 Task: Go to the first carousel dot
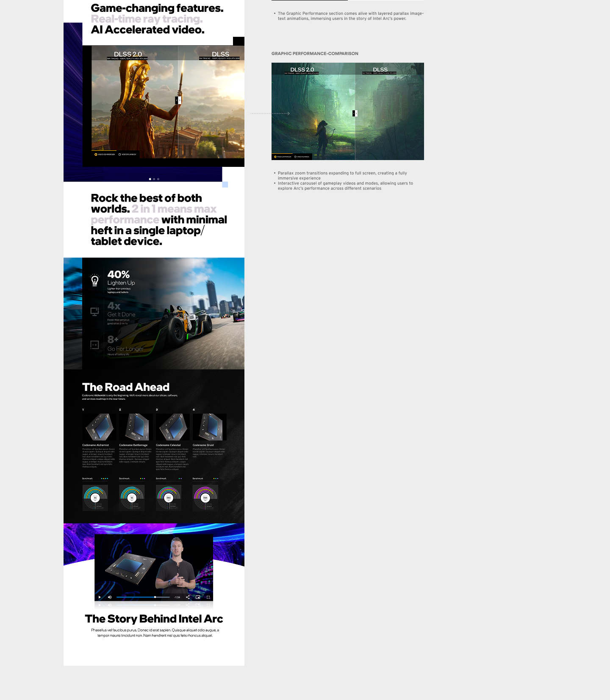pos(150,179)
